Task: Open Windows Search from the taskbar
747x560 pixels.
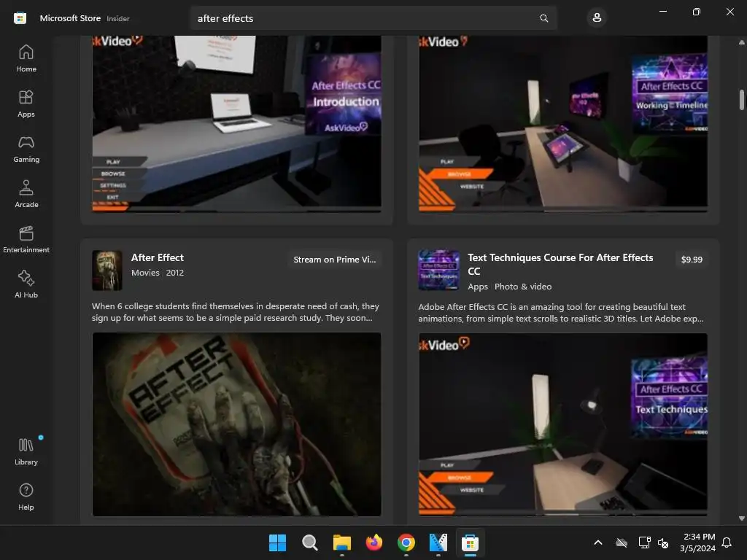Action: [x=309, y=542]
